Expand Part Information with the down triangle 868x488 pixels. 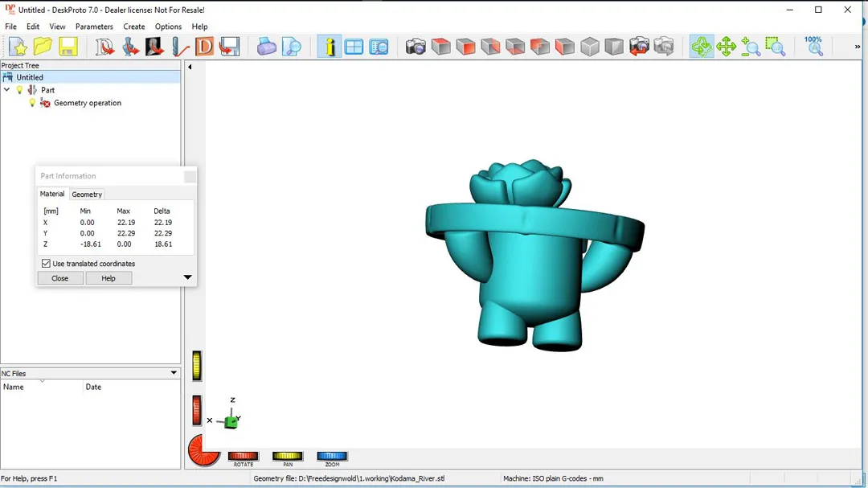click(x=187, y=277)
